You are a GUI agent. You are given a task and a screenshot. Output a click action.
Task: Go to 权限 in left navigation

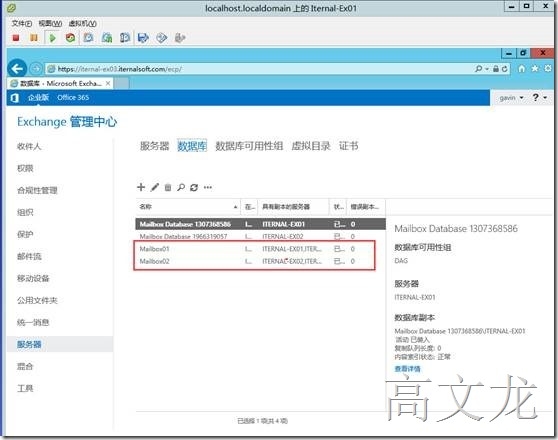[x=25, y=168]
